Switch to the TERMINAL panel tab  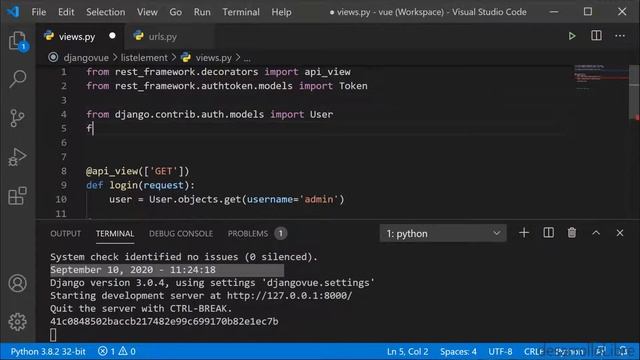(115, 233)
